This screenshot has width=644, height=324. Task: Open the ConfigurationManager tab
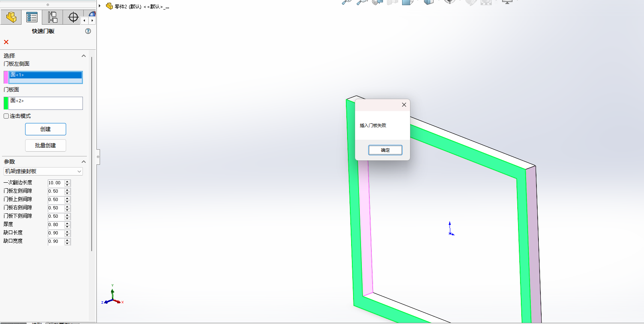(53, 18)
